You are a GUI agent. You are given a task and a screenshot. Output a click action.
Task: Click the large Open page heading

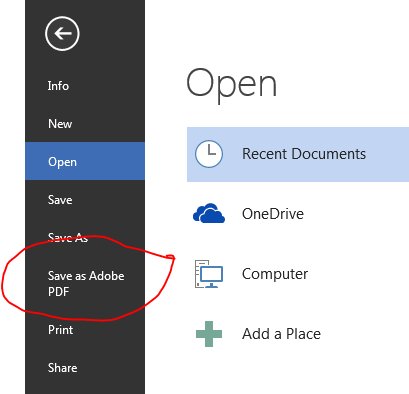coord(232,85)
